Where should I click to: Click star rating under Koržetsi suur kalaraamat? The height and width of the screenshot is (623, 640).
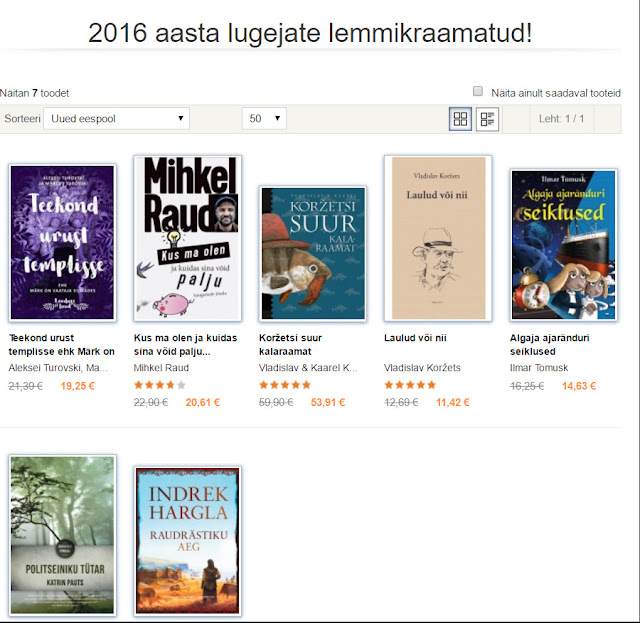click(x=285, y=385)
